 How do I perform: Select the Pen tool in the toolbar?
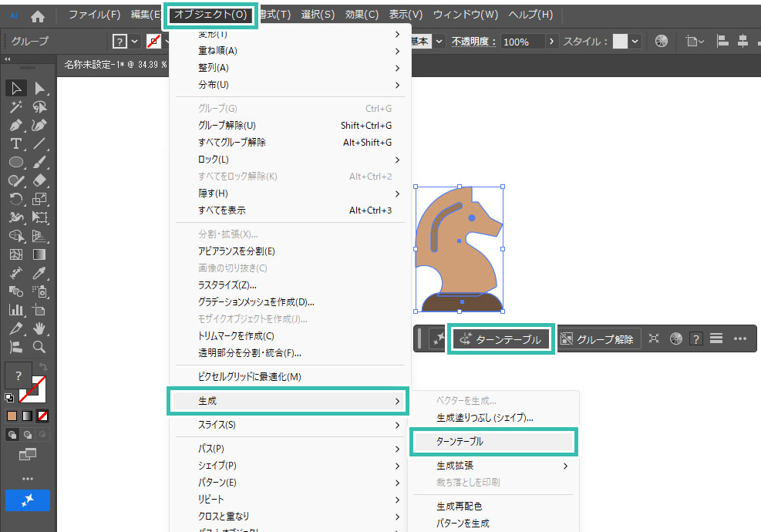15,125
